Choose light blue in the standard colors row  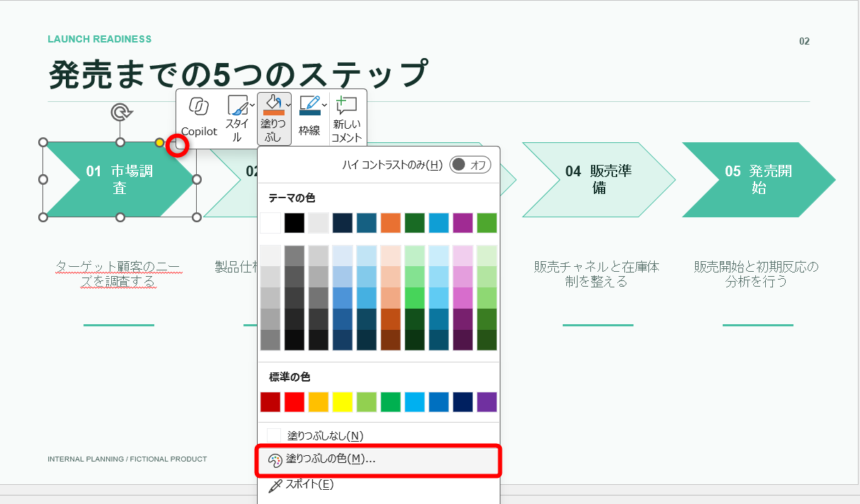pyautogui.click(x=415, y=402)
